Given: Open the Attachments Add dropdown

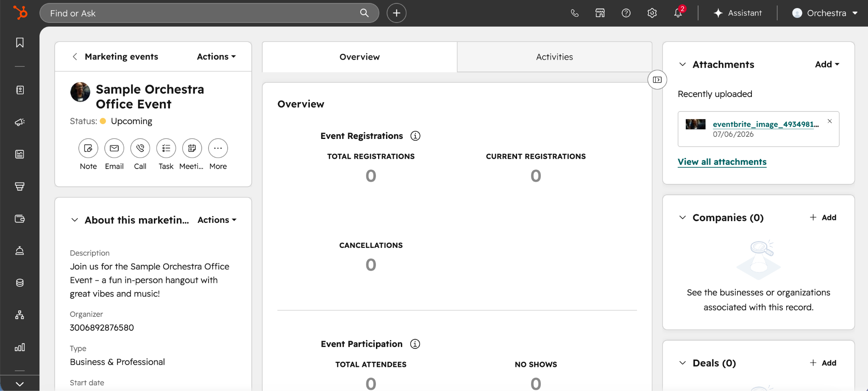Looking at the screenshot, I should (x=827, y=64).
